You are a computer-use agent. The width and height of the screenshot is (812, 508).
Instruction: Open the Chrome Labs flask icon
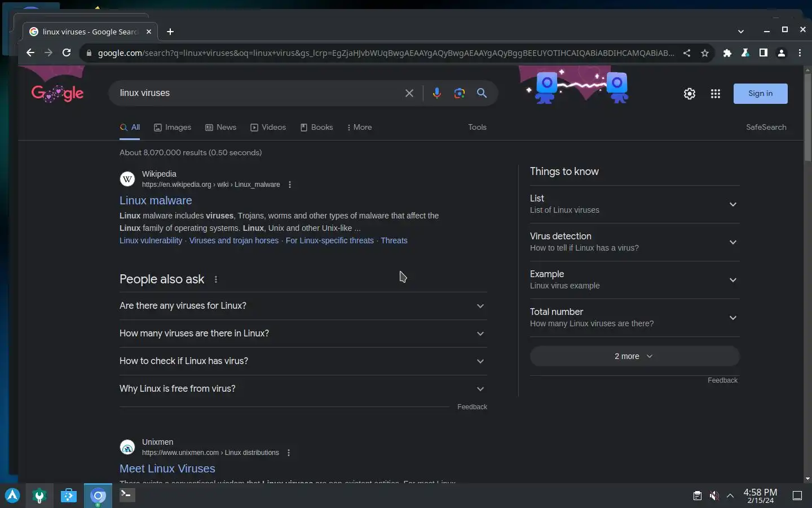(x=745, y=53)
